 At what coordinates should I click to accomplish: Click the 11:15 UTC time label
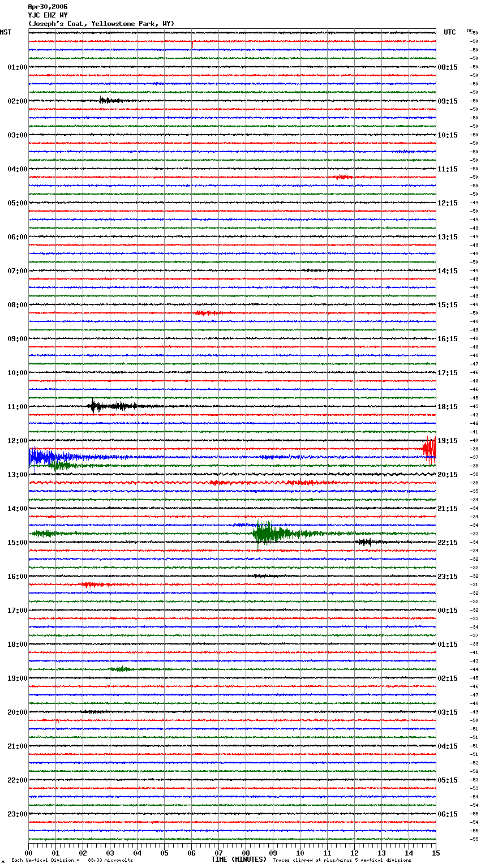pos(448,169)
